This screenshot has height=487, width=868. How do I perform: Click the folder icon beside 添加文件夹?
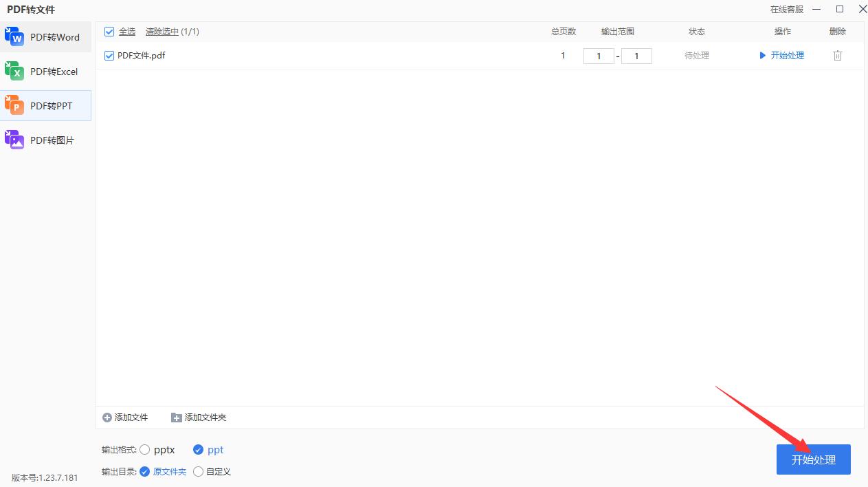point(177,418)
